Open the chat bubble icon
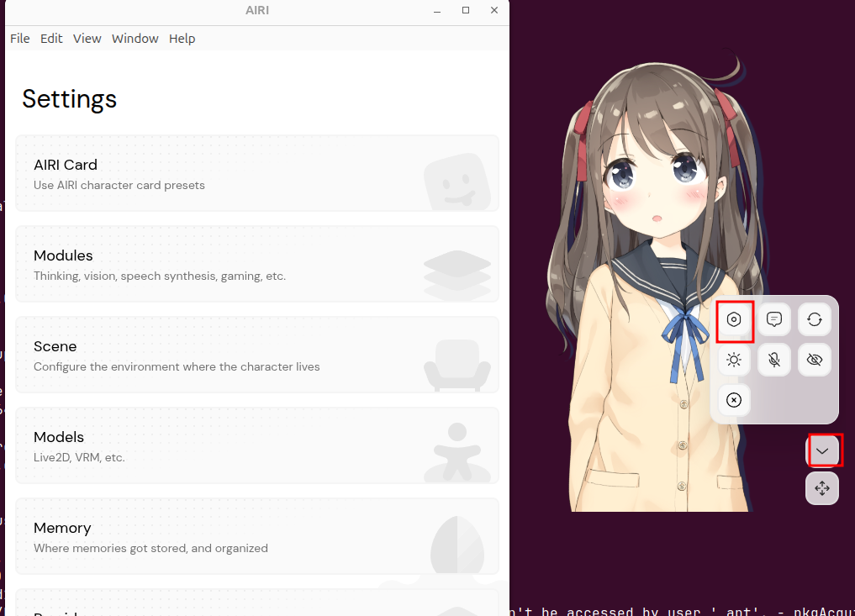The height and width of the screenshot is (616, 855). pyautogui.click(x=774, y=319)
